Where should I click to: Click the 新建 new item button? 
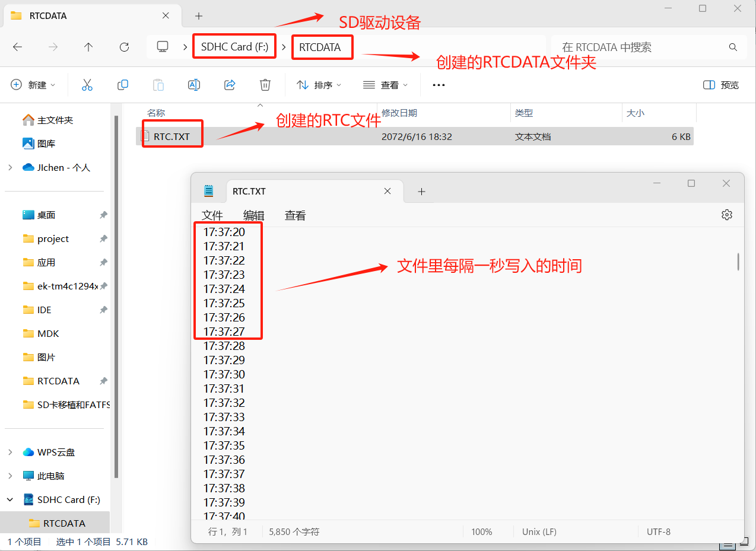point(33,85)
